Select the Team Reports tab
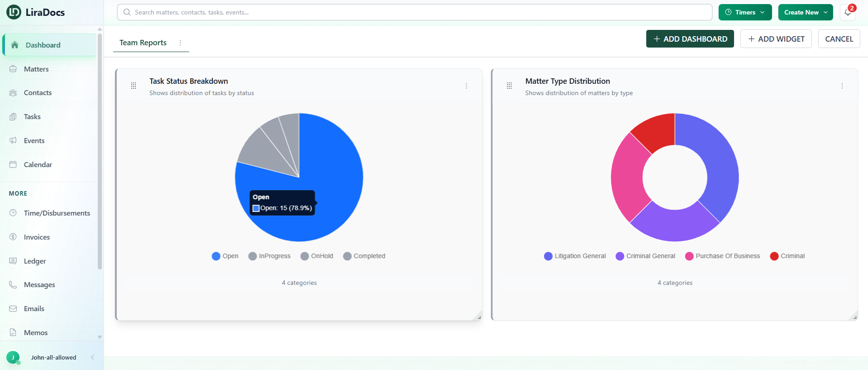This screenshot has height=370, width=868. pyautogui.click(x=143, y=43)
